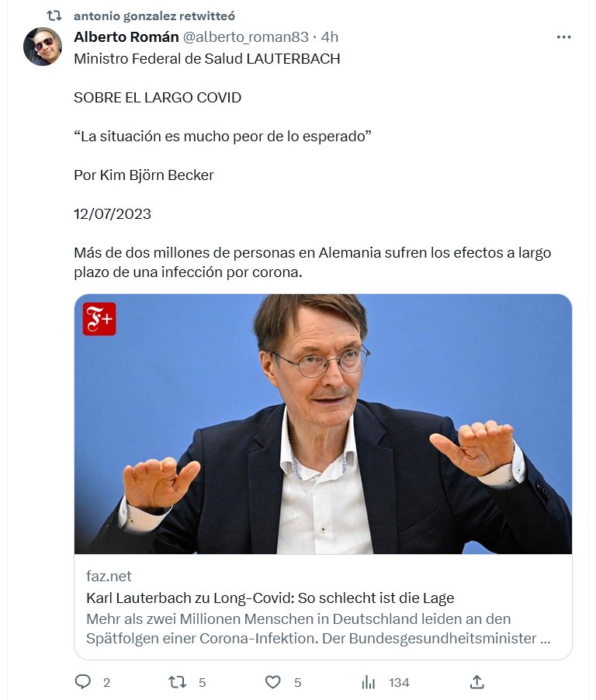Click the red F+ logo on the image

99,319
